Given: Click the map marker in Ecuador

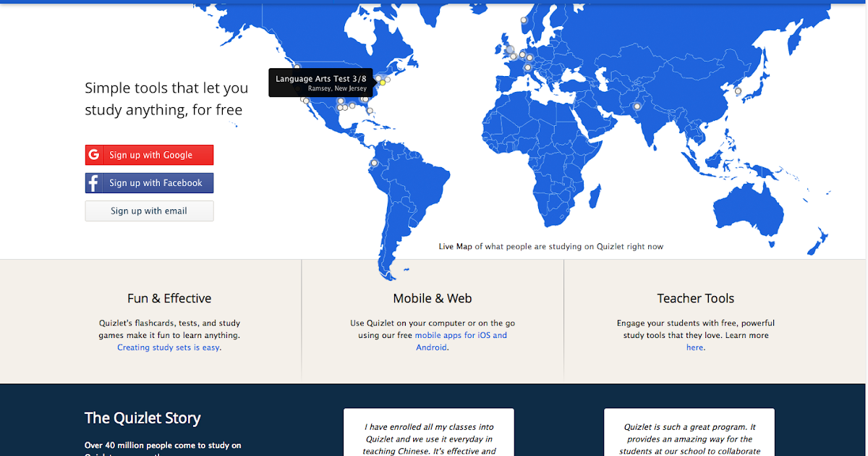Looking at the screenshot, I should (x=375, y=164).
